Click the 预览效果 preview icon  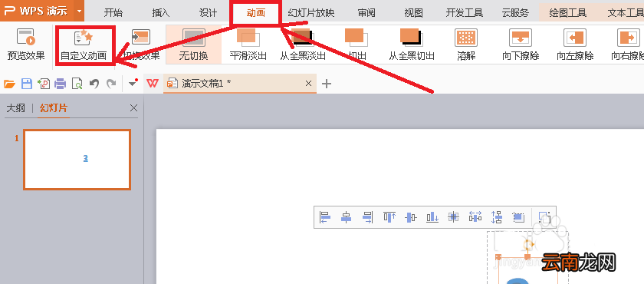[x=26, y=45]
